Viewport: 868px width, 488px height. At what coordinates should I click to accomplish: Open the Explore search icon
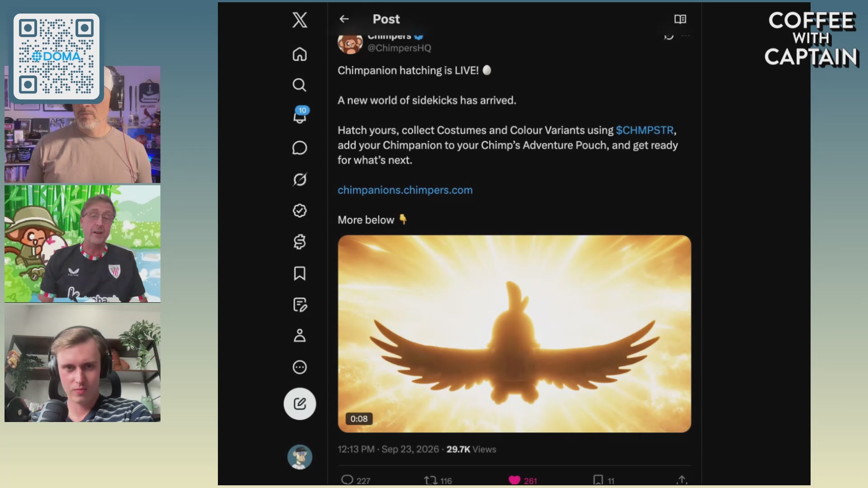click(x=300, y=85)
